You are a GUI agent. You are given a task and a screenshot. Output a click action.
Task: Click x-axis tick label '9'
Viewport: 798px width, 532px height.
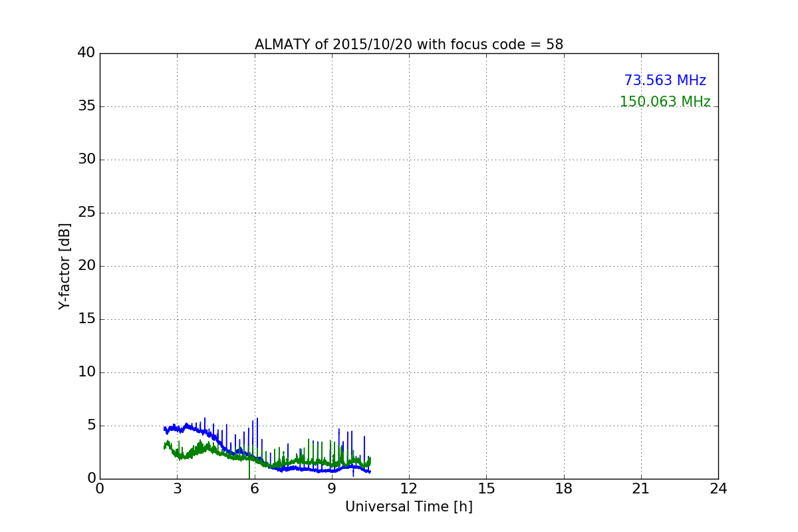(x=332, y=489)
